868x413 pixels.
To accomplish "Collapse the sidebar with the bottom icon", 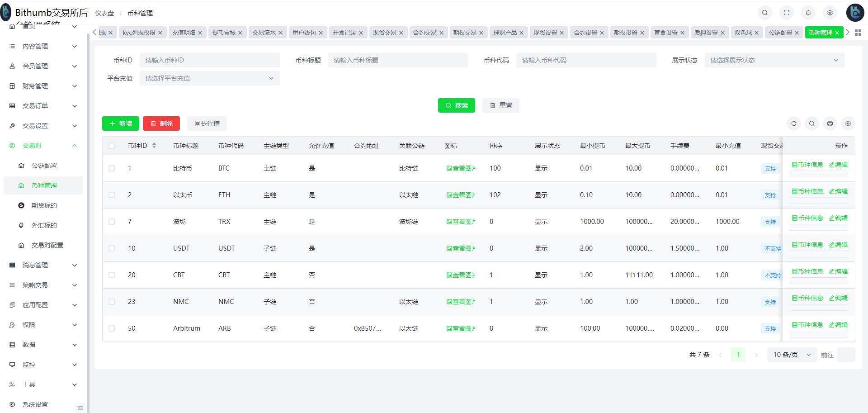I will (80, 408).
